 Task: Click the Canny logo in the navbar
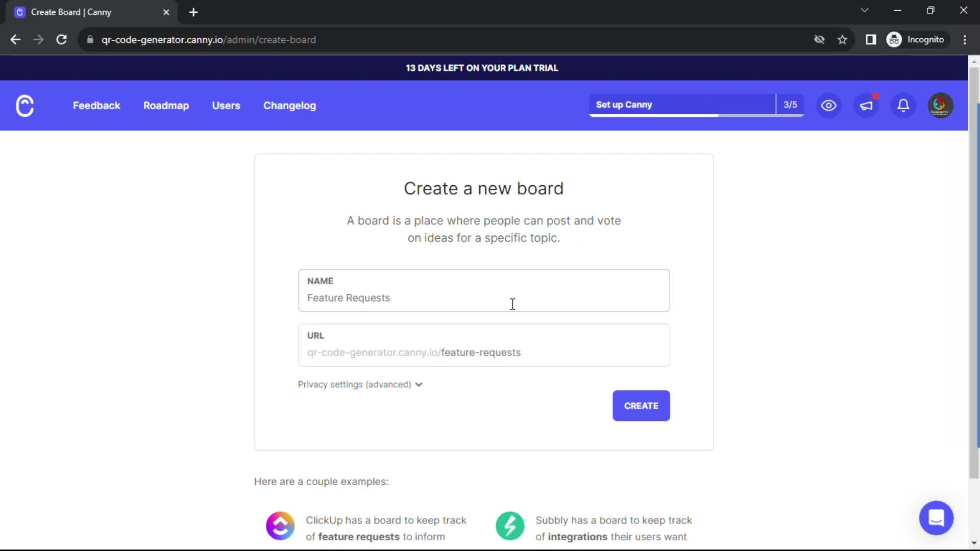(25, 106)
